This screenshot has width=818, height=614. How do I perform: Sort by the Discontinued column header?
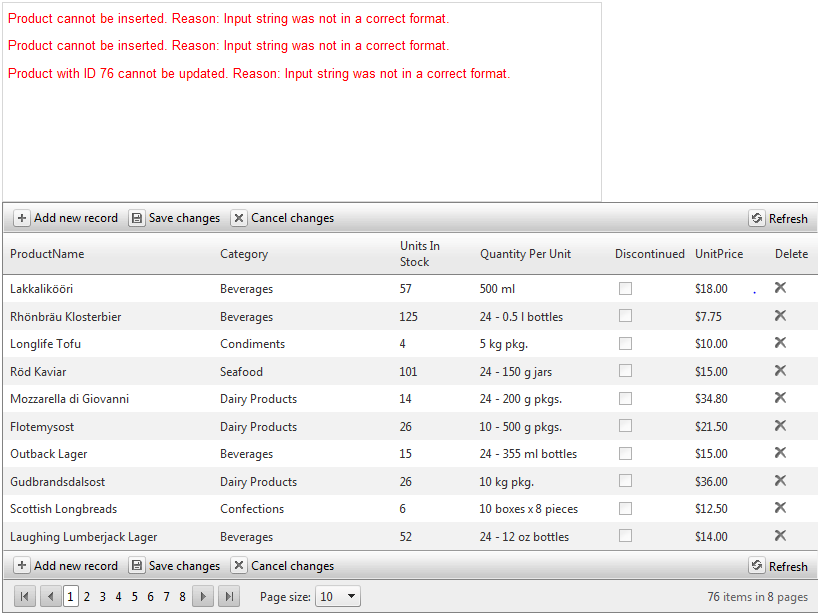(649, 254)
